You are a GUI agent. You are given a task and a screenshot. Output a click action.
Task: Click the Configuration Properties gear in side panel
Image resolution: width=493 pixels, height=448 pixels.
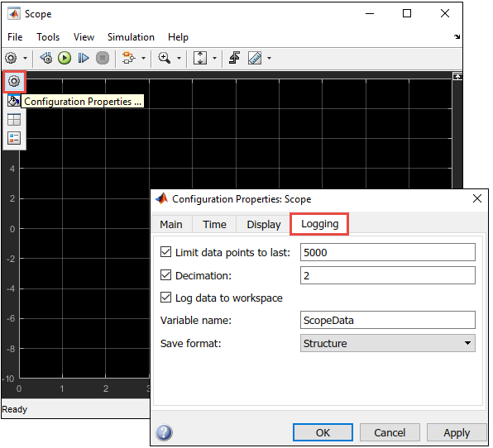[x=14, y=81]
